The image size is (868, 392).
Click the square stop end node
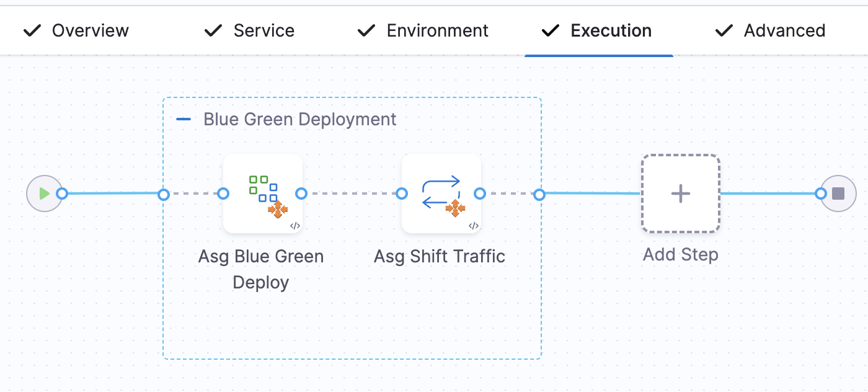[838, 194]
